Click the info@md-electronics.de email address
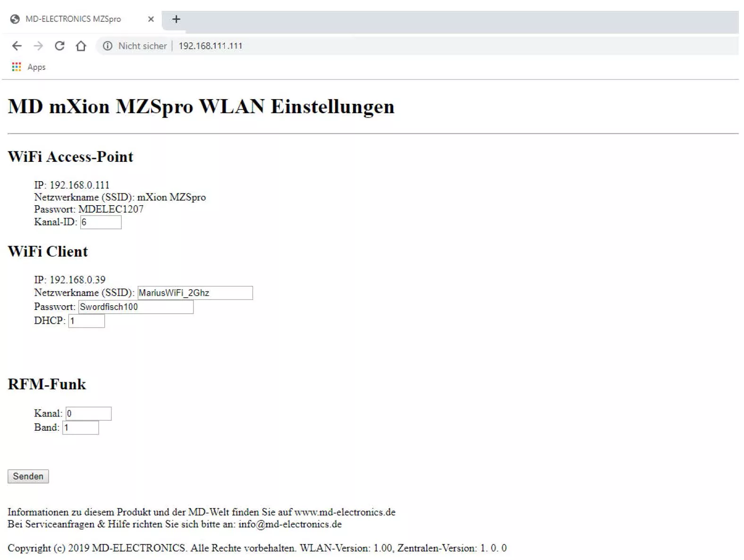Screen dimensions: 744x560 tap(290, 525)
